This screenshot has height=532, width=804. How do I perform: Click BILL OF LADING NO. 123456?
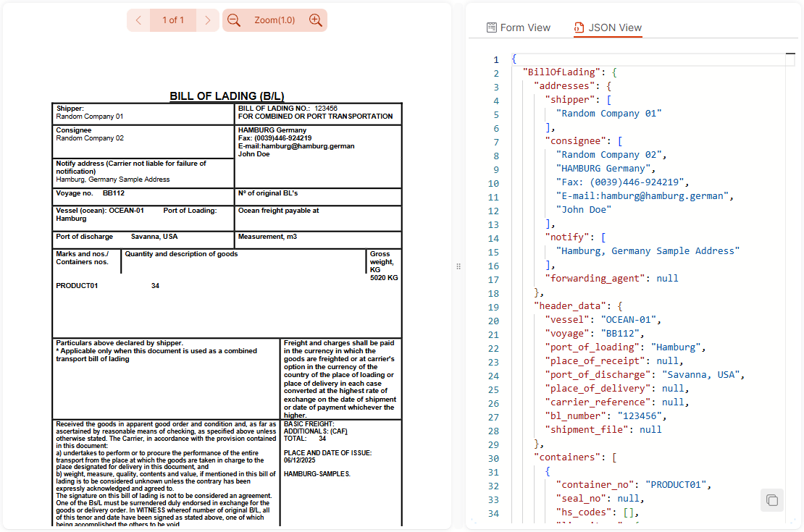coord(288,109)
